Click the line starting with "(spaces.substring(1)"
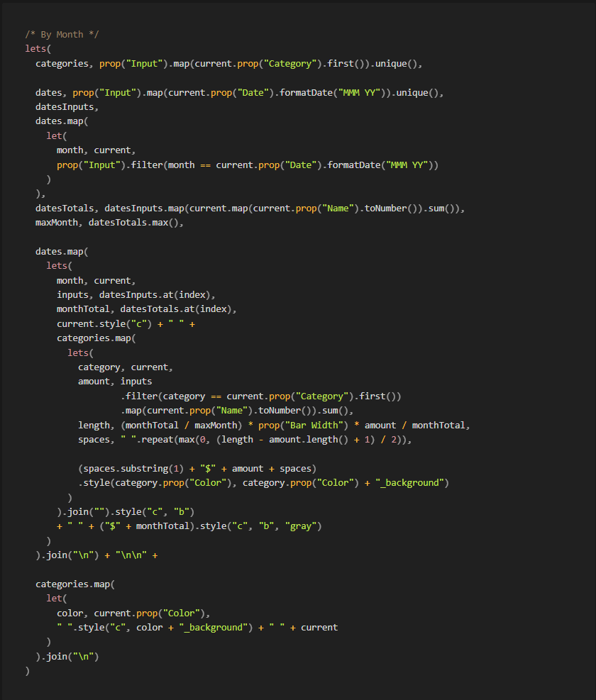The height and width of the screenshot is (700, 596). point(197,468)
